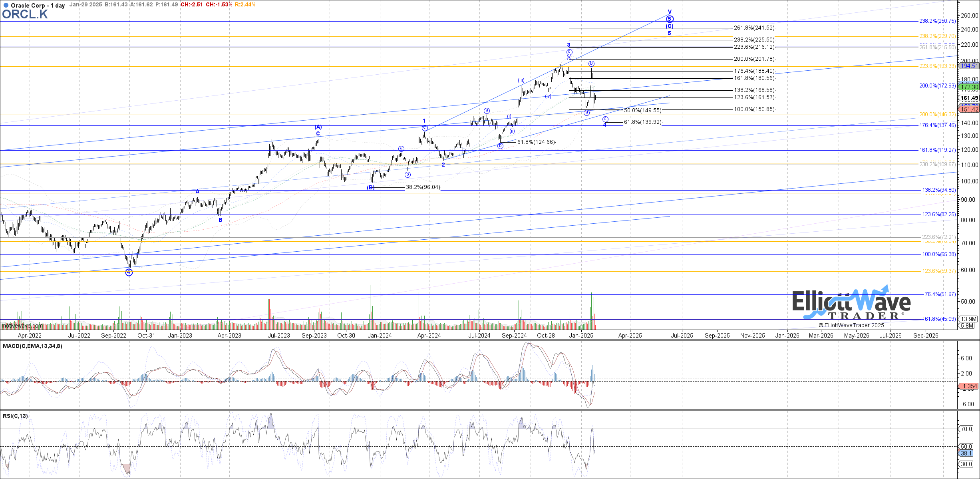Viewport: 980px width, 479px height.
Task: Click the (A) wave label above C
Action: tap(318, 127)
